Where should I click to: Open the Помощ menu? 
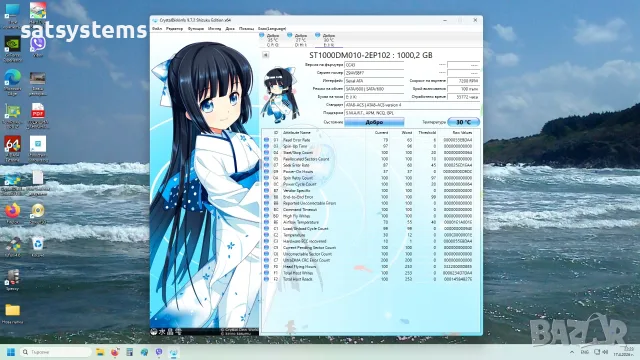tap(246, 29)
